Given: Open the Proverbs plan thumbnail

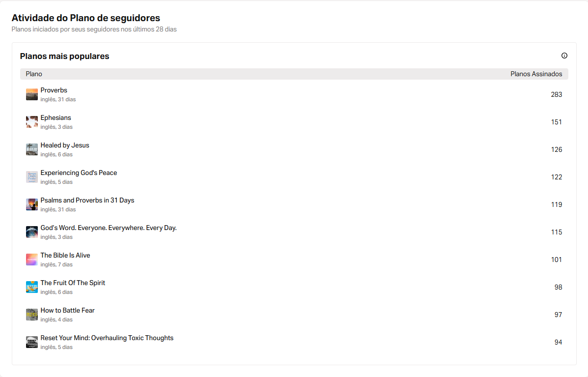Looking at the screenshot, I should [x=32, y=94].
